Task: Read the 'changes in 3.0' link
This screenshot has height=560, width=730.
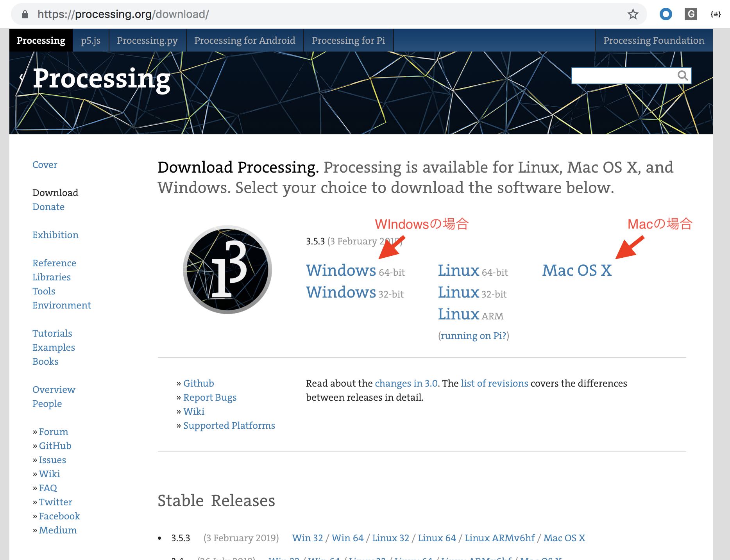Action: (x=406, y=383)
